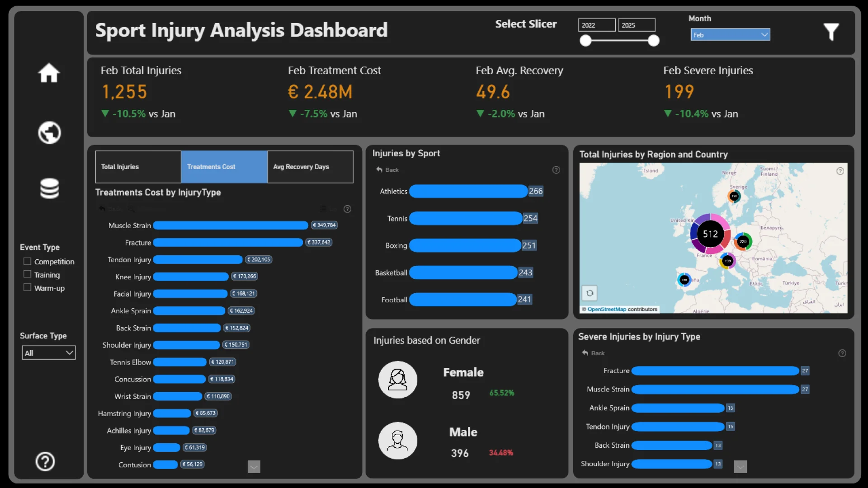Screen dimensions: 868x488
Task: Switch to the Avg Recovery Days tab
Action: [310, 167]
